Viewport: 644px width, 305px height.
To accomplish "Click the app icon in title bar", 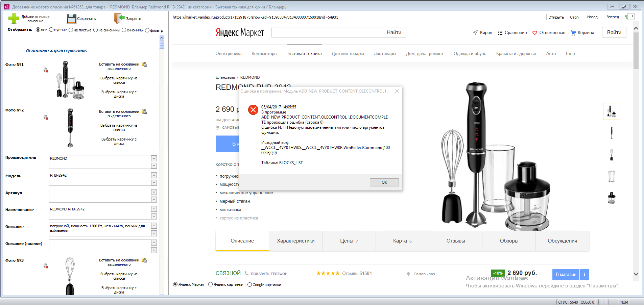I will pos(6,7).
